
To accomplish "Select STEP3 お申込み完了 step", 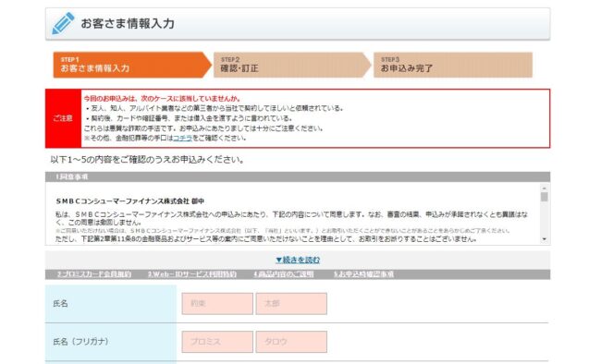I will tap(453, 65).
